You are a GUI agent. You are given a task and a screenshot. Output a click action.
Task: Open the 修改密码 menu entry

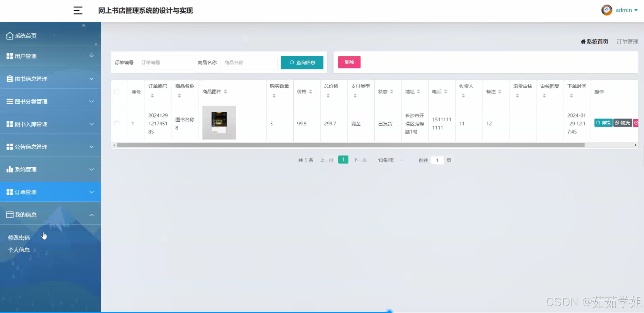(x=19, y=238)
